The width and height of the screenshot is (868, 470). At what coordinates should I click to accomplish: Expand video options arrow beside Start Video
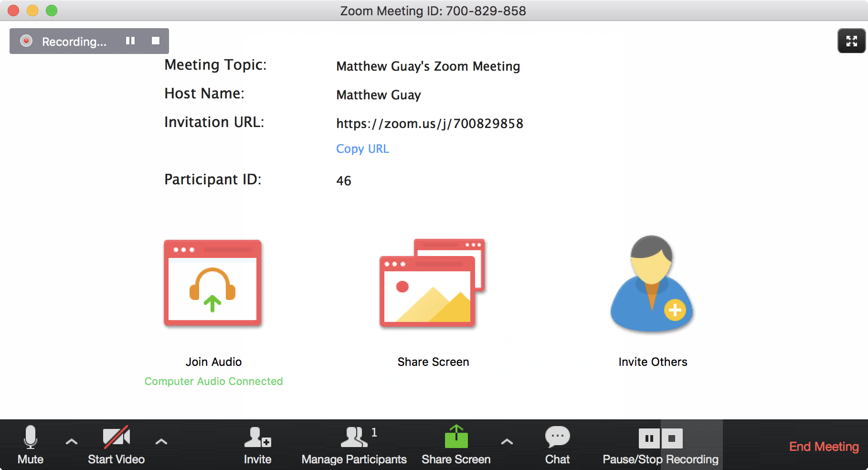161,442
